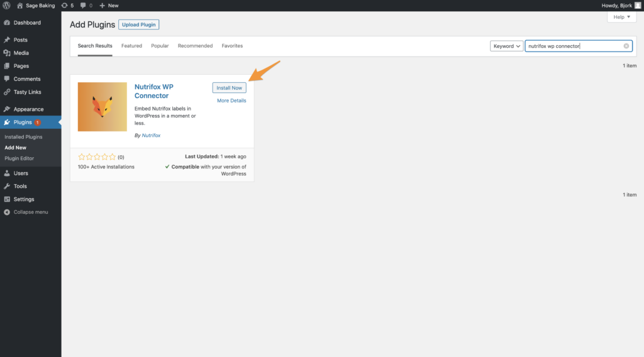
Task: Open the Pages menu label
Action: click(21, 65)
